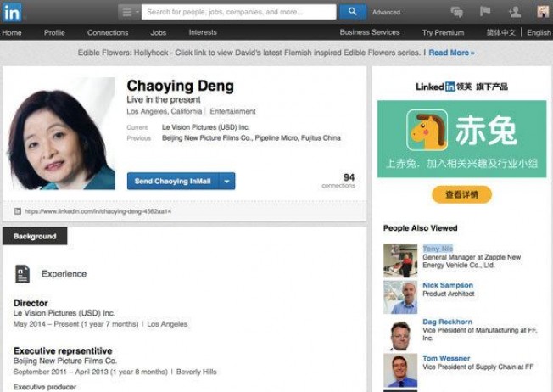Open Advanced search
Viewport: 553px width, 392px height.
pos(386,13)
